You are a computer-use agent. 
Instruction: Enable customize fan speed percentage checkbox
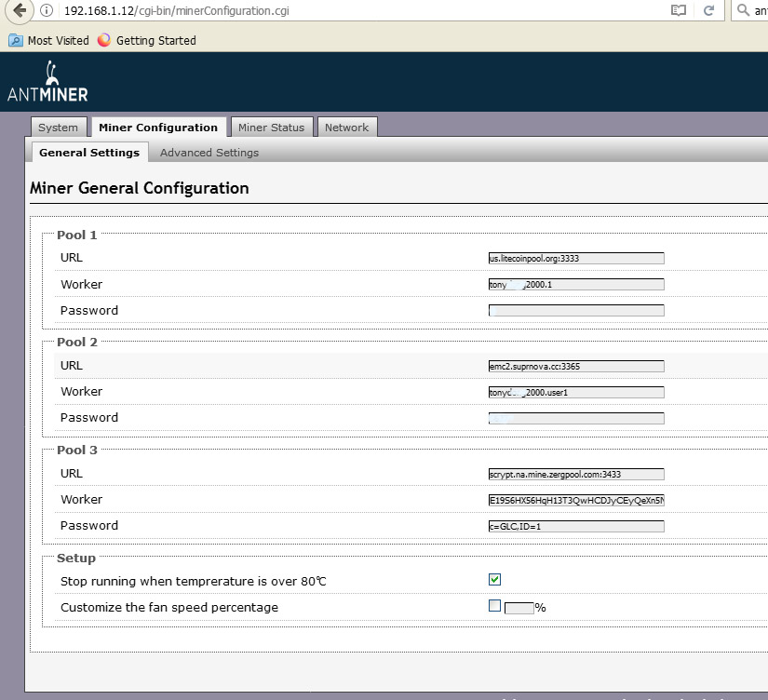click(x=495, y=606)
